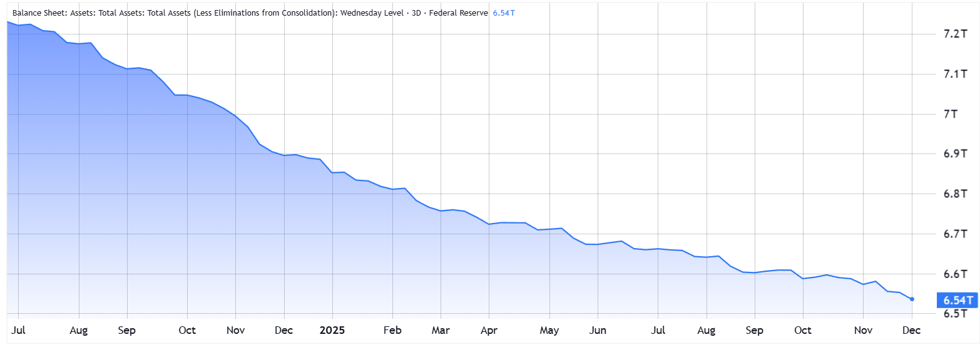Click the Dec label below the last data point

pyautogui.click(x=911, y=329)
